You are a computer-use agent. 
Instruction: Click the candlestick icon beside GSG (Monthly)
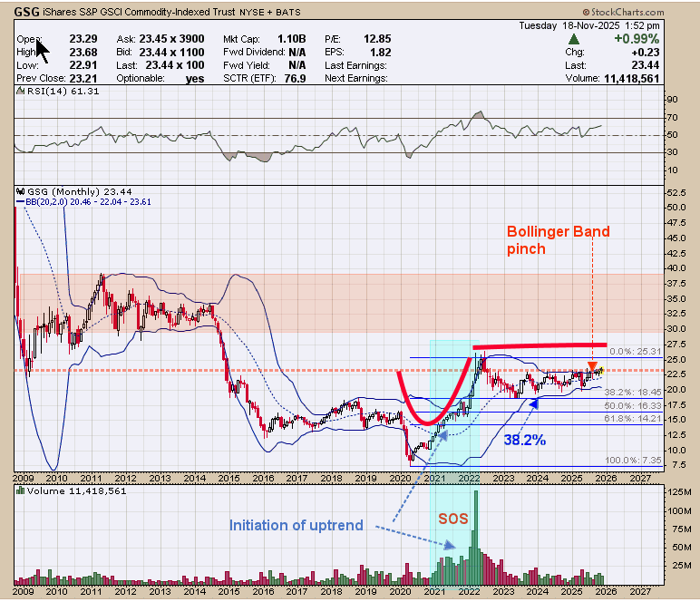tap(21, 191)
